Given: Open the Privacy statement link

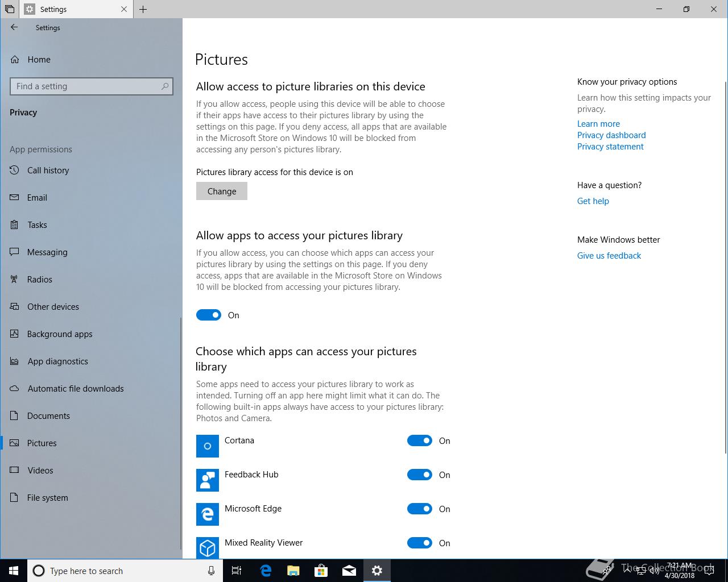Looking at the screenshot, I should [610, 147].
